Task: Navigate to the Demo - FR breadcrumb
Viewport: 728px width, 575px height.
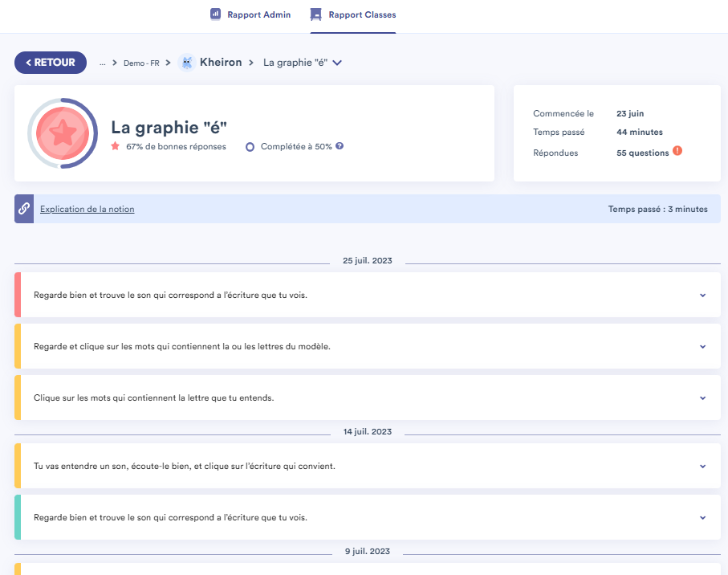Action: (x=141, y=63)
